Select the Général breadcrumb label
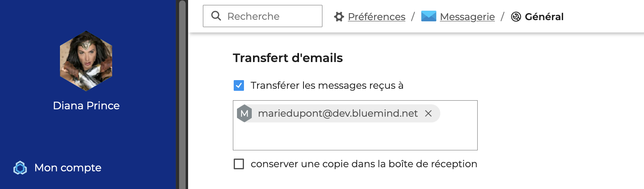This screenshot has width=644, height=189. click(544, 17)
